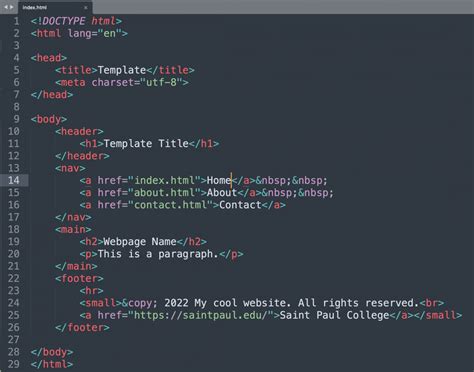The image size is (474, 372).
Task: Click the opening <head> tag
Action: [x=49, y=58]
